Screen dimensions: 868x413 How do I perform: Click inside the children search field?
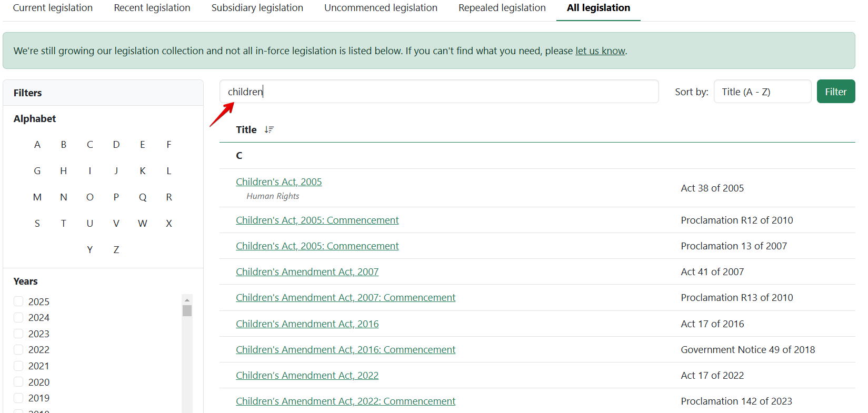tap(438, 92)
